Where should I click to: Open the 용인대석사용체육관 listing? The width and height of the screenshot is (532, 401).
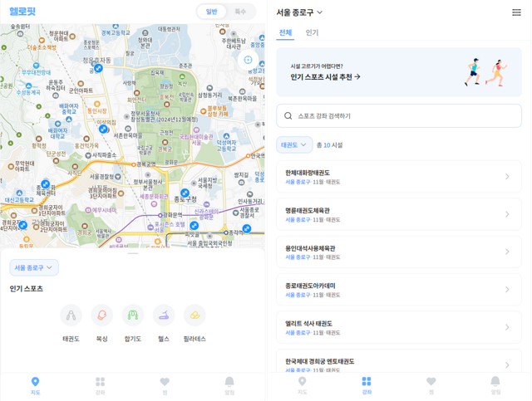pyautogui.click(x=399, y=252)
